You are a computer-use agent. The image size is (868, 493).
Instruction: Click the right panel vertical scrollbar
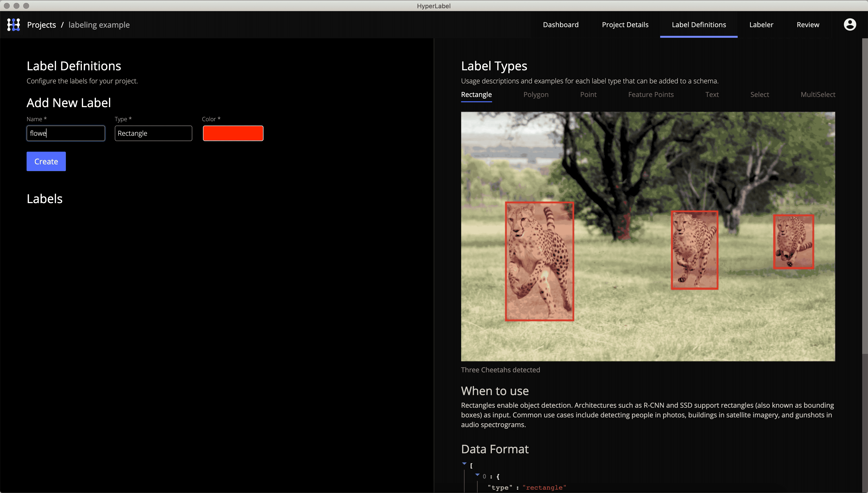[x=865, y=196]
